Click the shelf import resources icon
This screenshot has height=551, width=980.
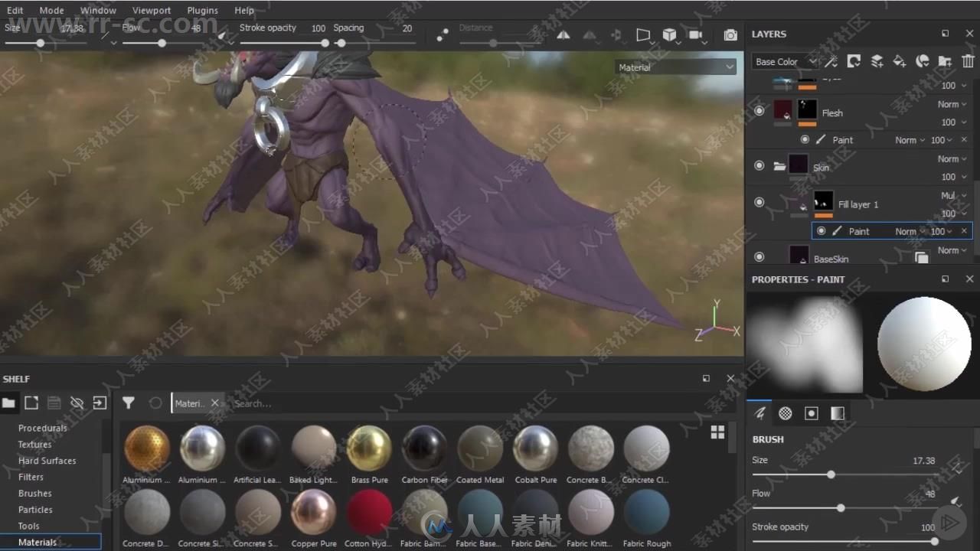[x=100, y=403]
